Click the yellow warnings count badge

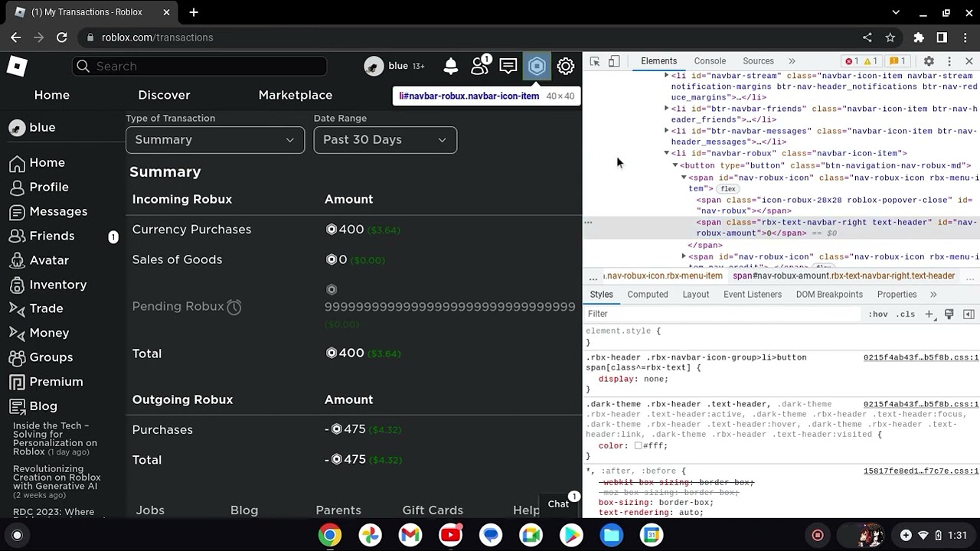871,61
